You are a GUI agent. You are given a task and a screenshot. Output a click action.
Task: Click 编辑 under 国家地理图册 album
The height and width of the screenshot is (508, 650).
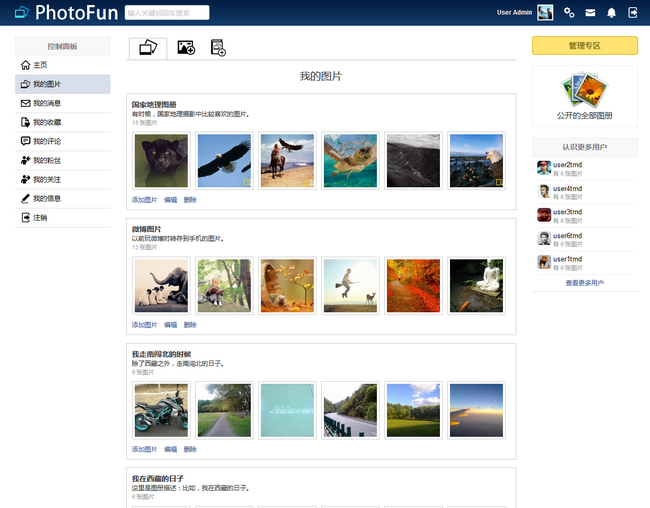click(x=170, y=200)
